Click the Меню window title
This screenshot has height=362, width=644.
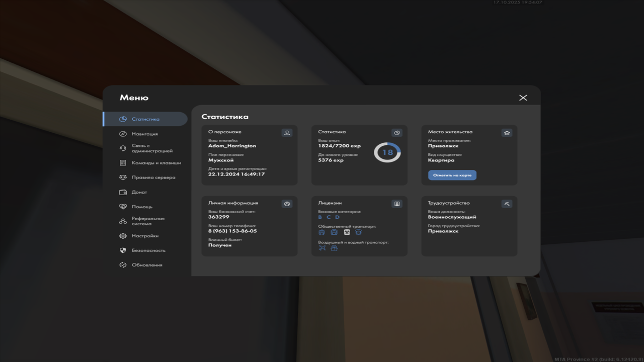point(134,98)
